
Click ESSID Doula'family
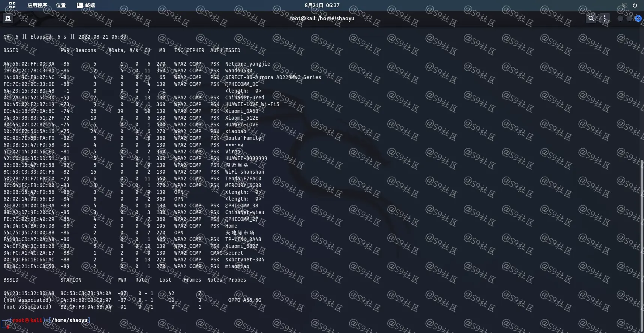243,138
